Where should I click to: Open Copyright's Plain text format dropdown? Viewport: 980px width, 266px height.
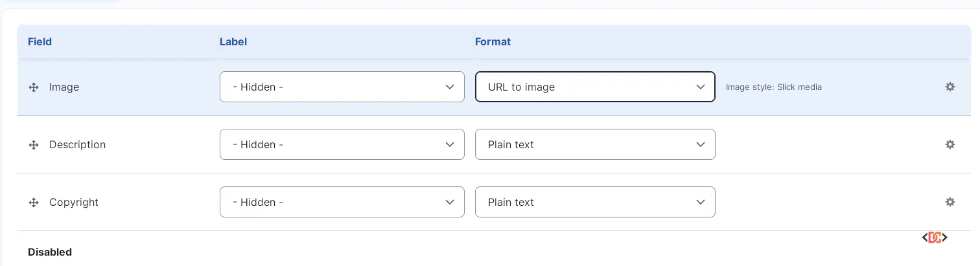pyautogui.click(x=595, y=202)
